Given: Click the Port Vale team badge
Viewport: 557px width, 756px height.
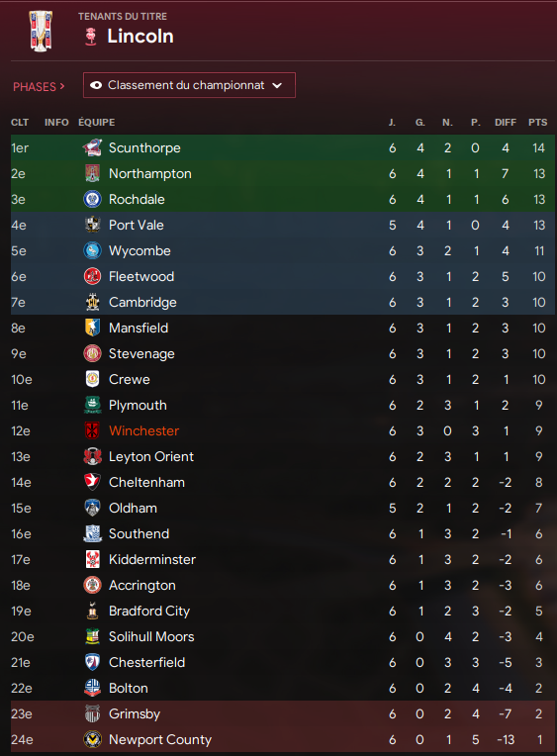Looking at the screenshot, I should click(x=92, y=225).
